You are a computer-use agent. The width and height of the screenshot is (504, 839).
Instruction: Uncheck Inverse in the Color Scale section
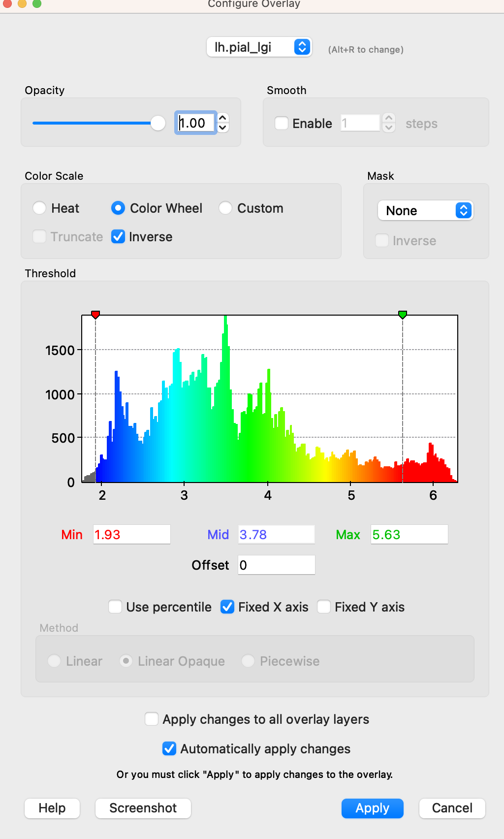(x=118, y=237)
